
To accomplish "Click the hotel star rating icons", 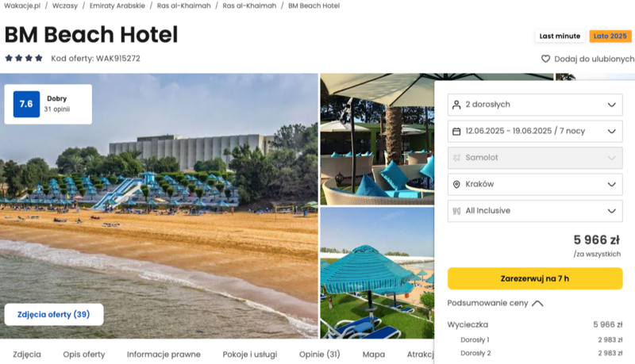I will pyautogui.click(x=24, y=58).
